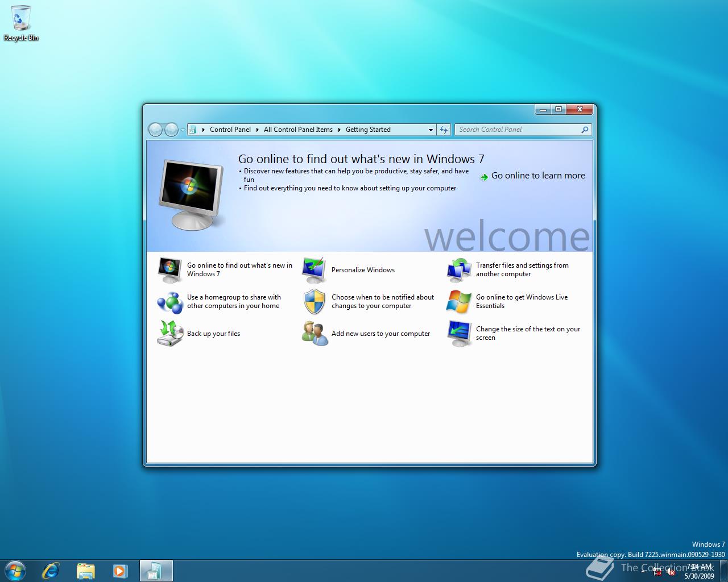728x582 pixels.
Task: Open Back up your files link
Action: 213,334
